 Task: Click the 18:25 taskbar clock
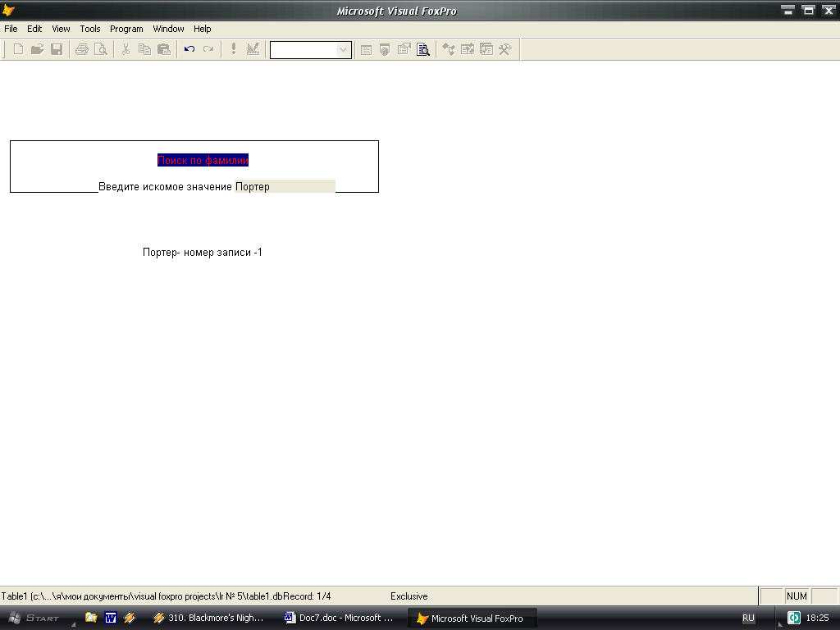818,618
